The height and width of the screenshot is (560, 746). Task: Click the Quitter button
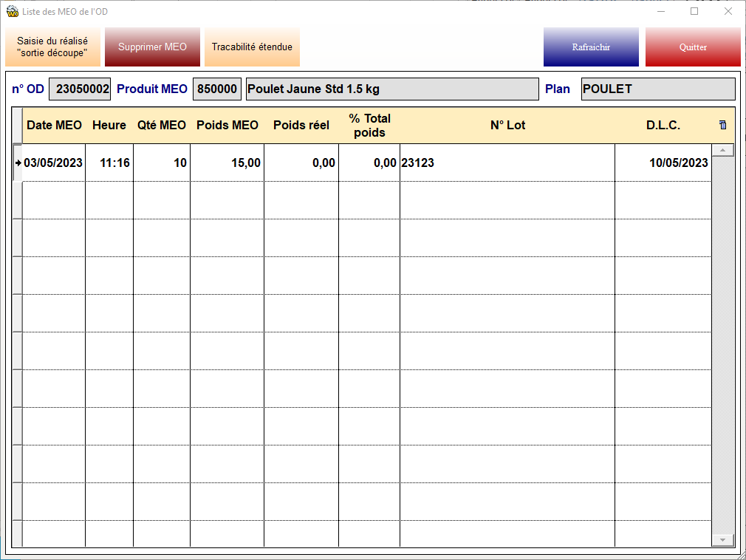click(693, 47)
